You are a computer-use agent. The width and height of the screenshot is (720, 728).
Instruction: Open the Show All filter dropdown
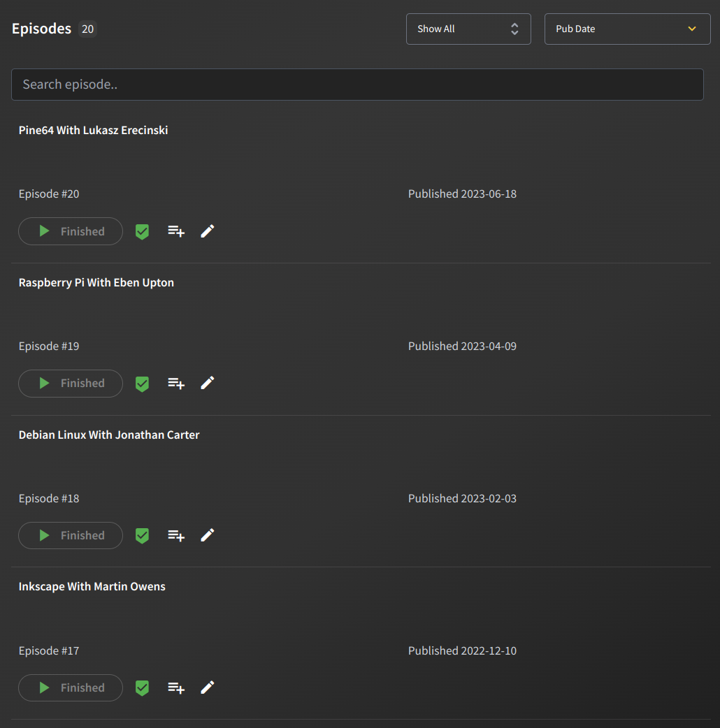pyautogui.click(x=468, y=29)
